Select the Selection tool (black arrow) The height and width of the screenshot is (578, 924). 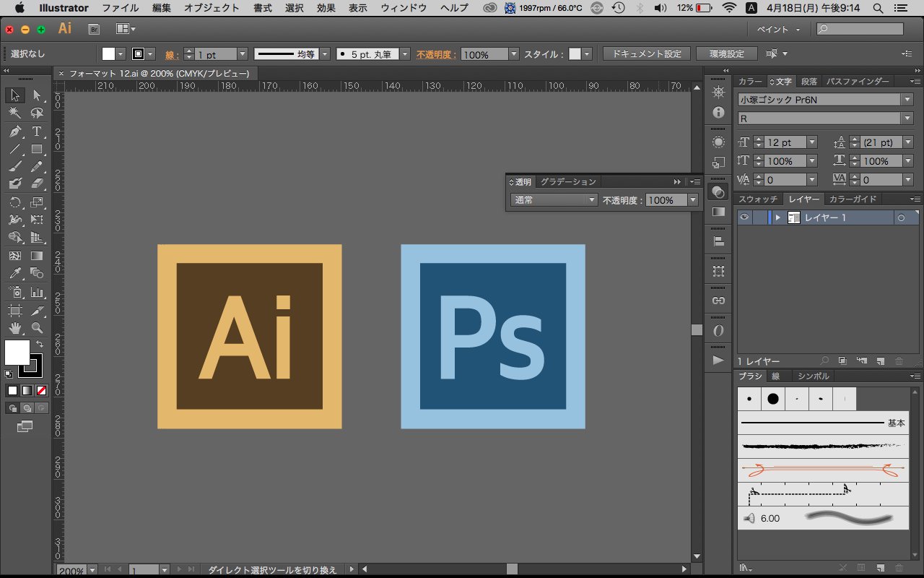(15, 95)
